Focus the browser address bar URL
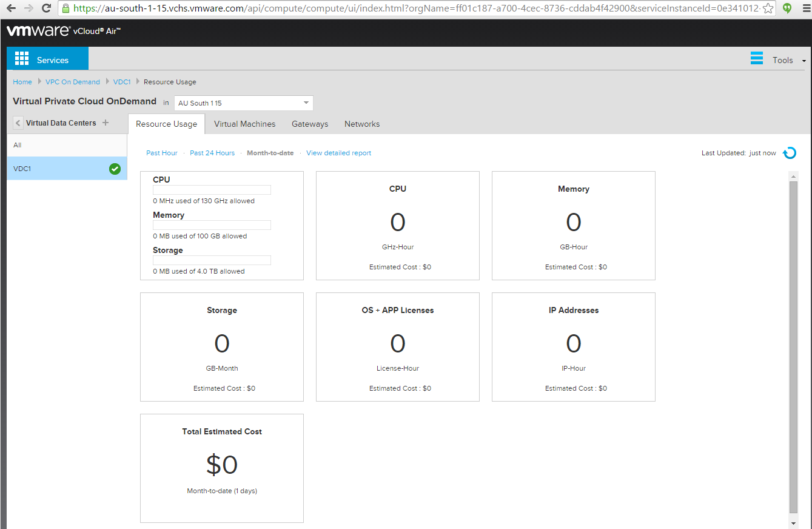812x529 pixels. 417,8
